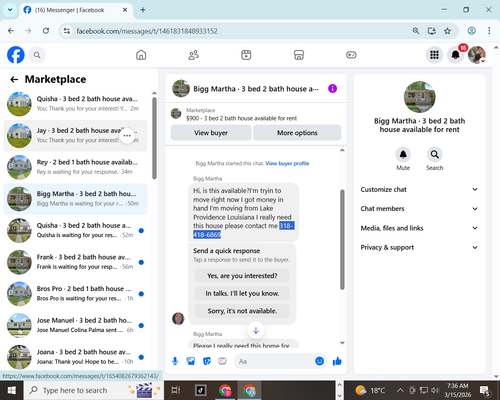Expand Privacy & support section
Screen dimensions: 500x400
tap(419, 247)
